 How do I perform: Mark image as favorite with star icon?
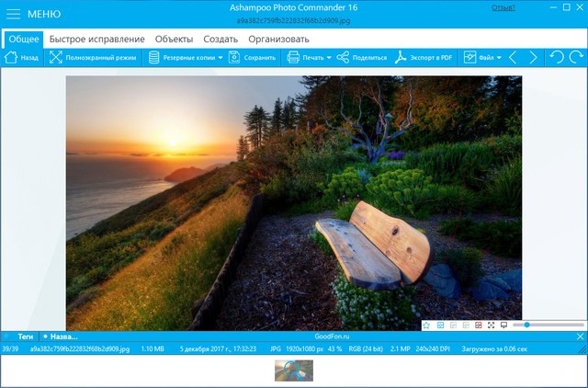[x=426, y=325]
